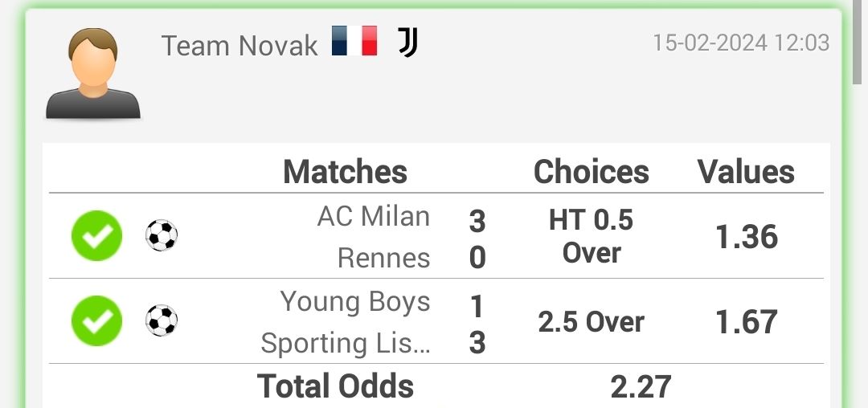868x408 pixels.
Task: Tap the France flag icon
Action: (354, 41)
